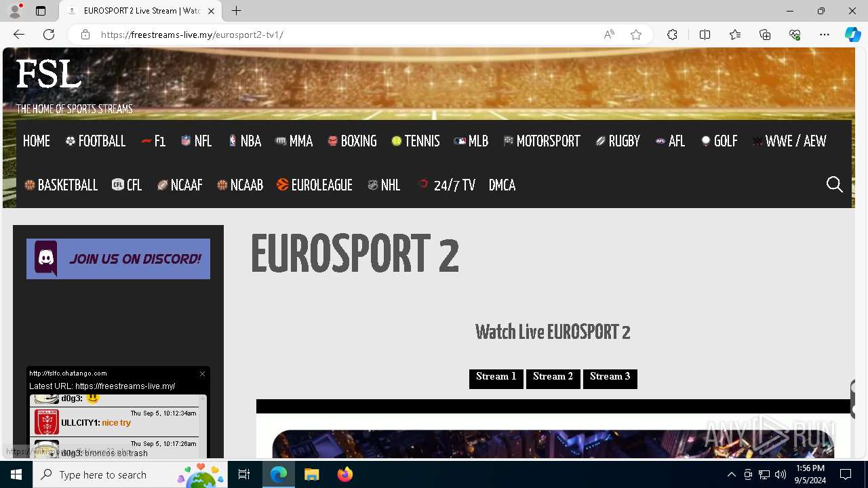The image size is (868, 488).
Task: Open a new browser tab
Action: point(236,11)
